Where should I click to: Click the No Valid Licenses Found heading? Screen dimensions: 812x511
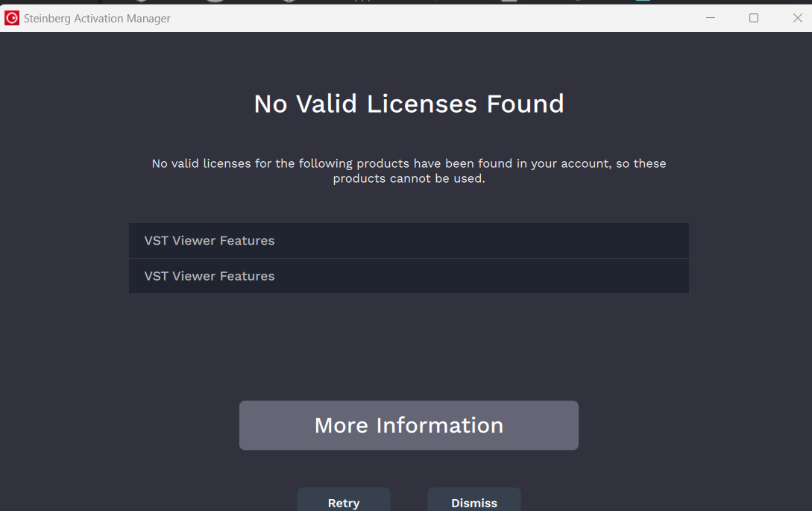(x=409, y=104)
